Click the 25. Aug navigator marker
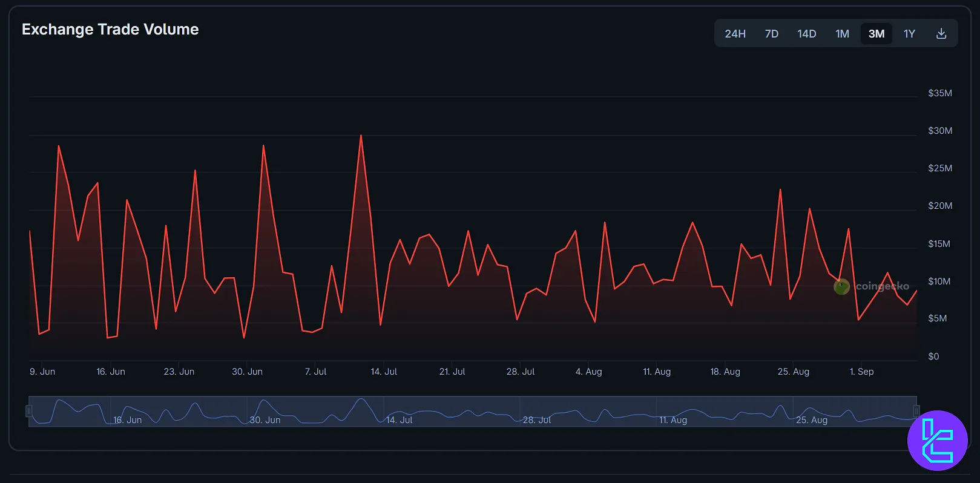The height and width of the screenshot is (483, 980). (x=811, y=420)
